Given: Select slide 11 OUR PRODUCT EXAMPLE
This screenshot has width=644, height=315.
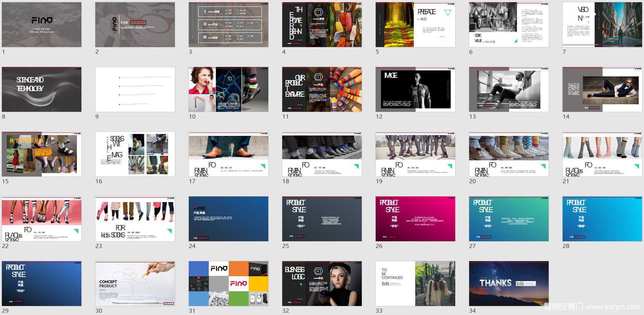Looking at the screenshot, I should tap(322, 89).
